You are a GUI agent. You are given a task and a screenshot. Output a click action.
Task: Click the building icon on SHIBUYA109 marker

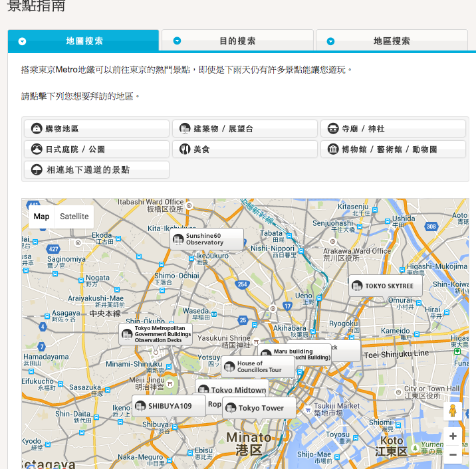(140, 406)
